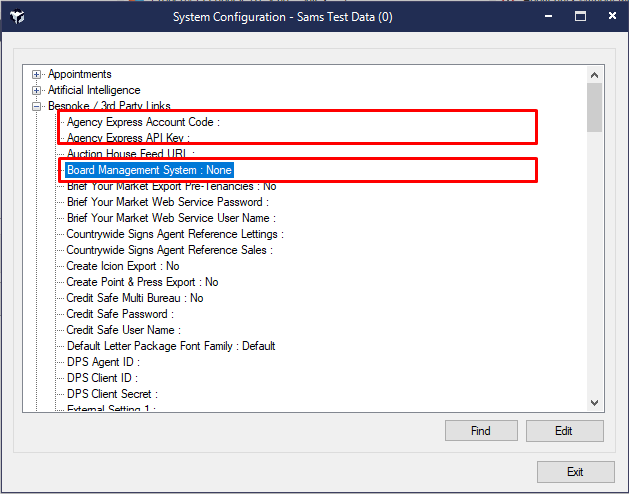Select Create Icion Export : No
Screen dimensions: 629x494
coord(123,266)
